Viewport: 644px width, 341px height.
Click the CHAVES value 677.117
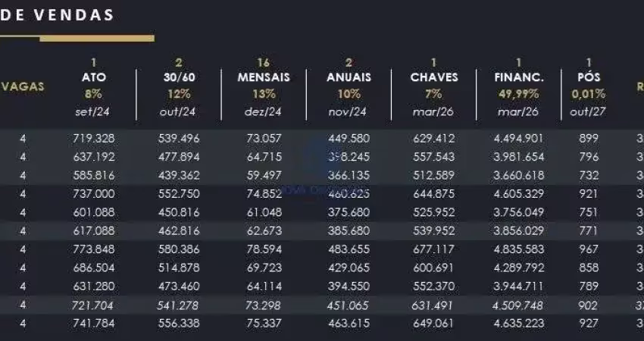click(433, 249)
